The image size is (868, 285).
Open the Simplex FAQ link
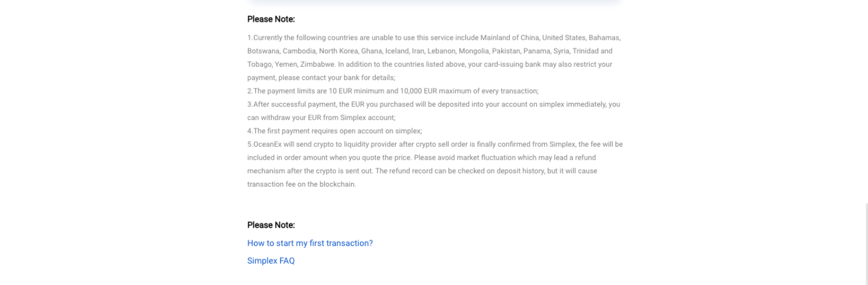(271, 261)
